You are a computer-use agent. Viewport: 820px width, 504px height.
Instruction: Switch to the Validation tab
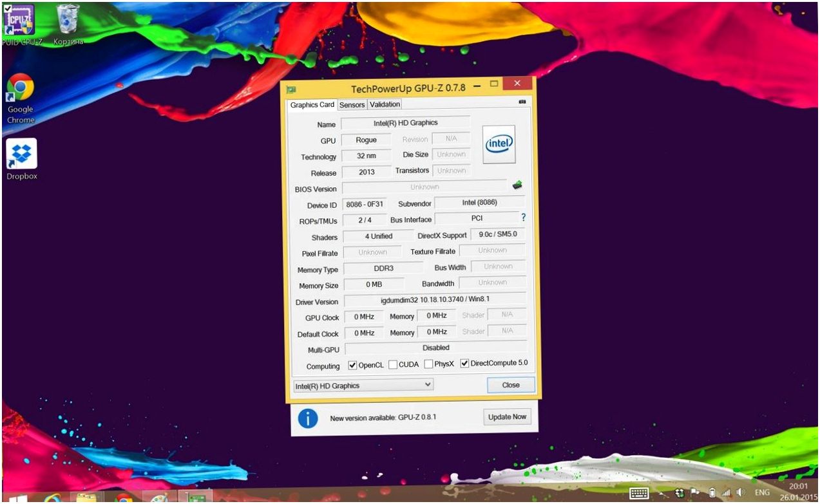click(x=385, y=104)
